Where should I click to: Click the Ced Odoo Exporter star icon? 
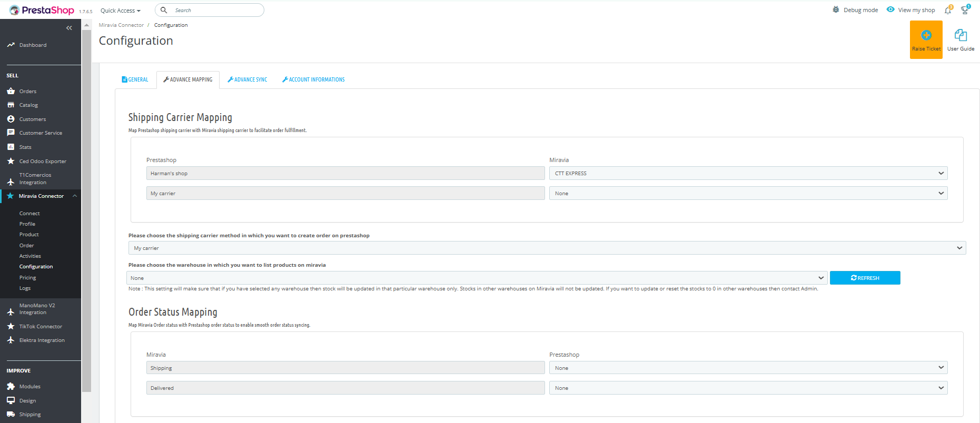click(11, 161)
